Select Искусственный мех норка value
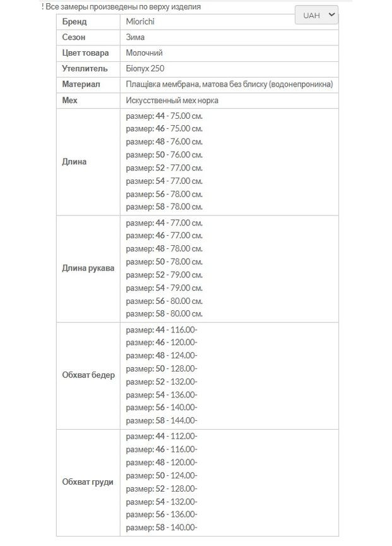This screenshot has width=392, height=546. click(x=172, y=100)
